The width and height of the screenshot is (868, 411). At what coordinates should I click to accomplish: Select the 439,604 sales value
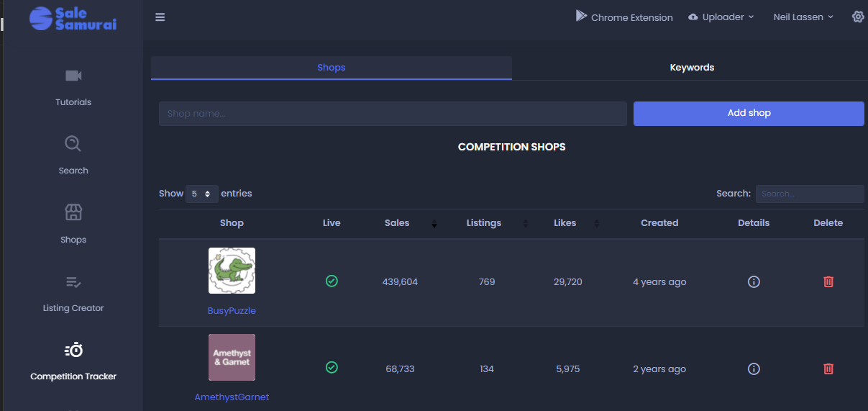point(400,282)
